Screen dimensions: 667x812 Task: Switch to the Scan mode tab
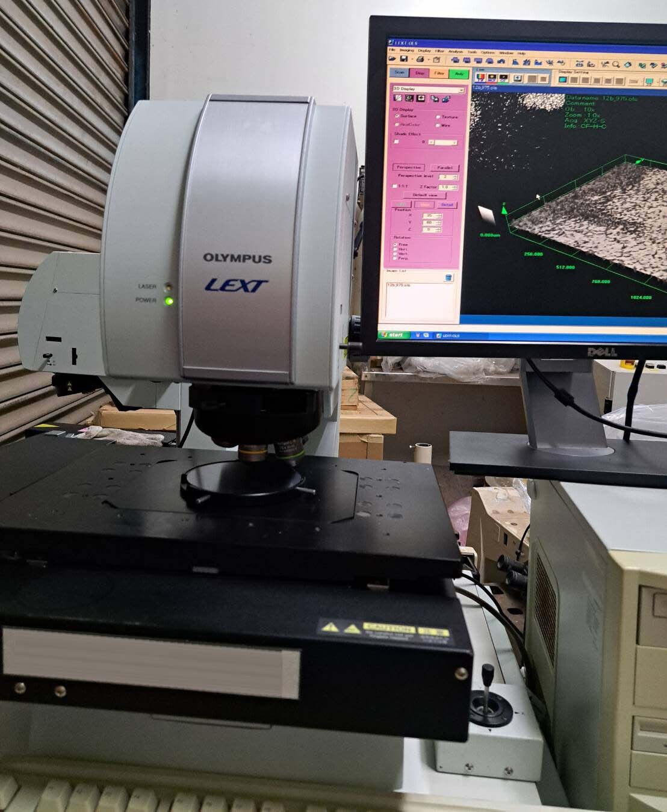click(x=399, y=72)
